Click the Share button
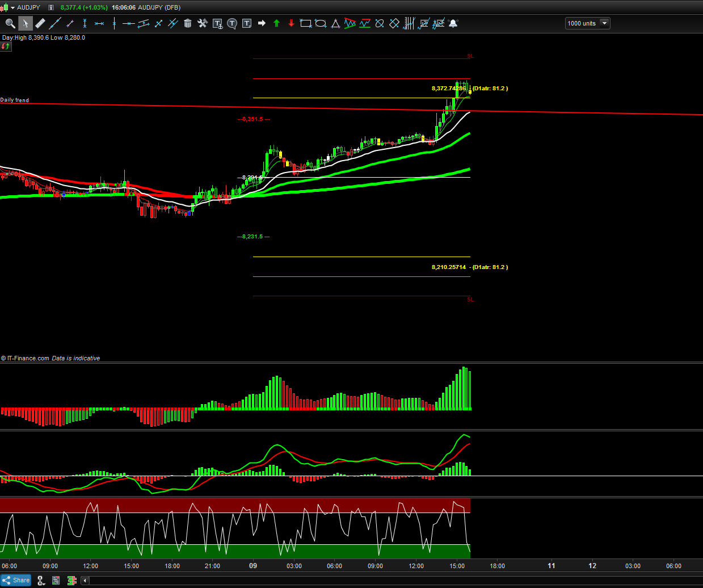 [16, 580]
